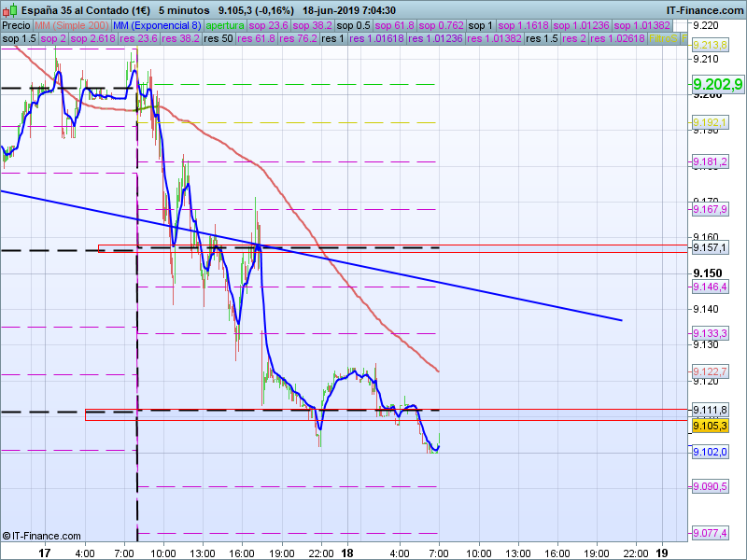Click the yellow 9.192,1 axis price tag
The height and width of the screenshot is (560, 747).
click(710, 123)
